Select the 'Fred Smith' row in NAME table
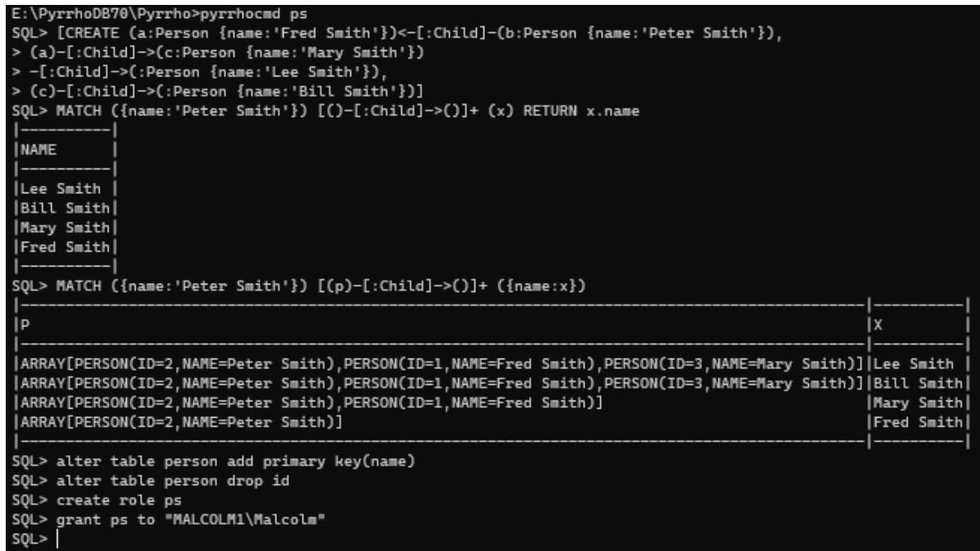 click(x=65, y=247)
